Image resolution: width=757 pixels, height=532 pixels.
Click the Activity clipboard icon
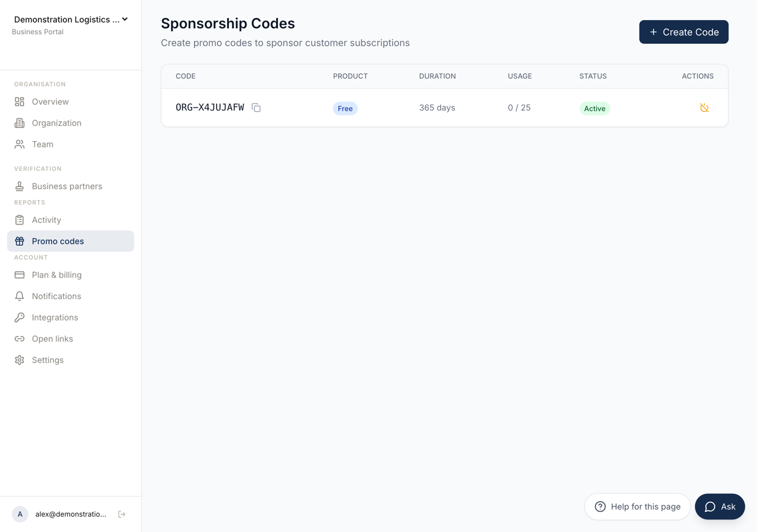[20, 220]
